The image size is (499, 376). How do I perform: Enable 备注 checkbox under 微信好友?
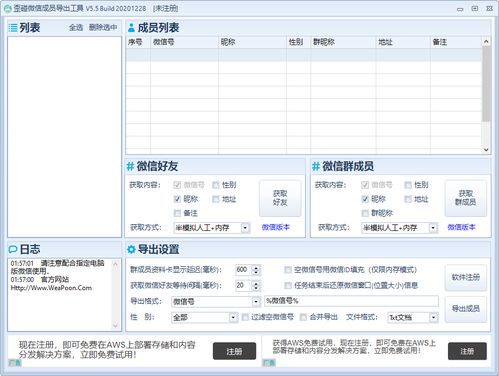(x=177, y=213)
